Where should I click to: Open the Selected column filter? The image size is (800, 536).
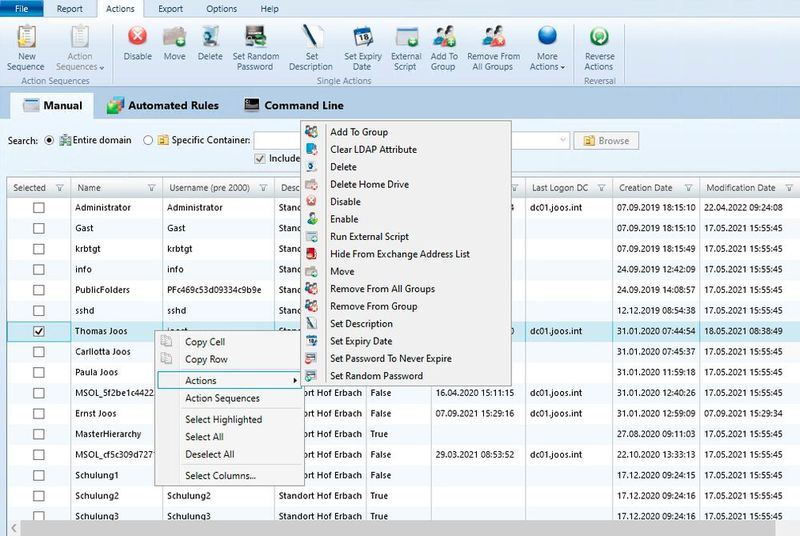tap(60, 188)
